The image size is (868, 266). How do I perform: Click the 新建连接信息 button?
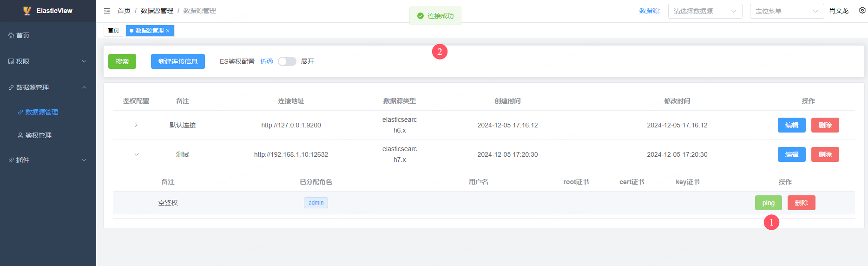click(x=178, y=61)
